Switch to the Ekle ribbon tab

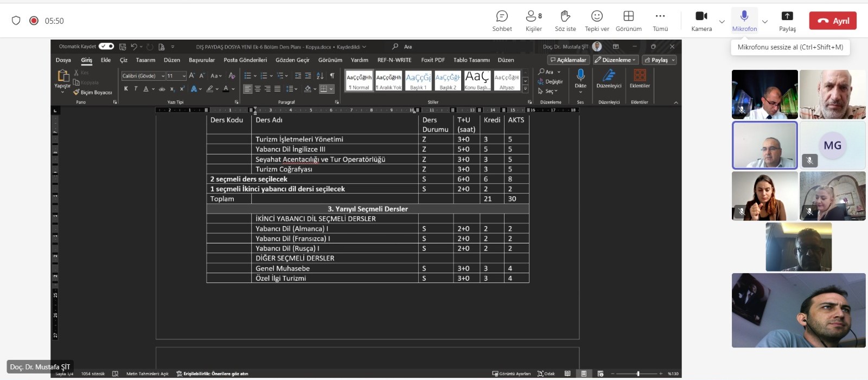[105, 60]
